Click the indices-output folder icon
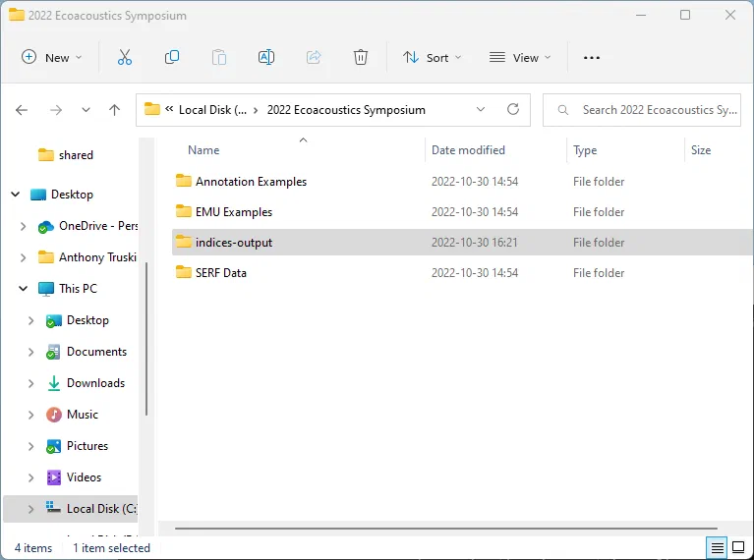Image resolution: width=754 pixels, height=560 pixels. [x=183, y=242]
